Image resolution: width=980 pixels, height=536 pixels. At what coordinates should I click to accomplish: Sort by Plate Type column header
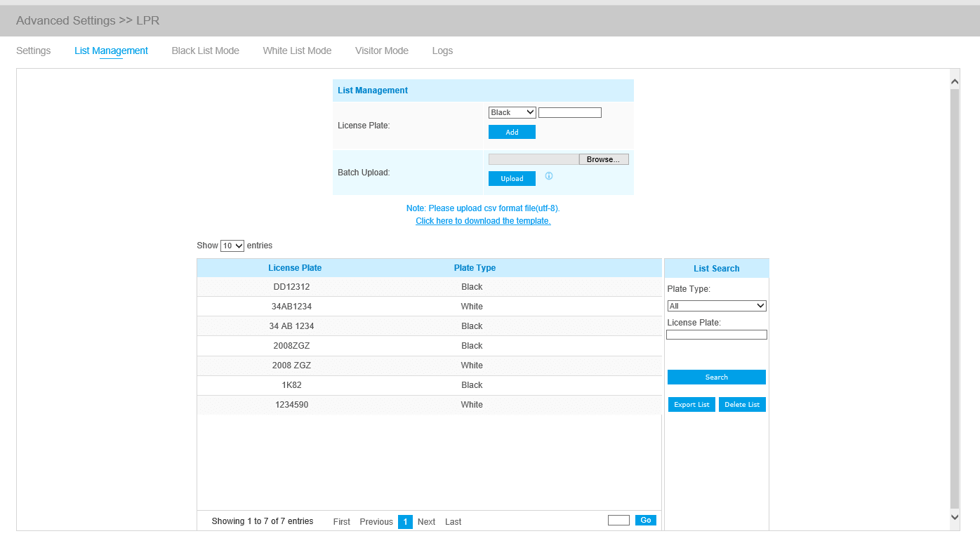pyautogui.click(x=475, y=268)
